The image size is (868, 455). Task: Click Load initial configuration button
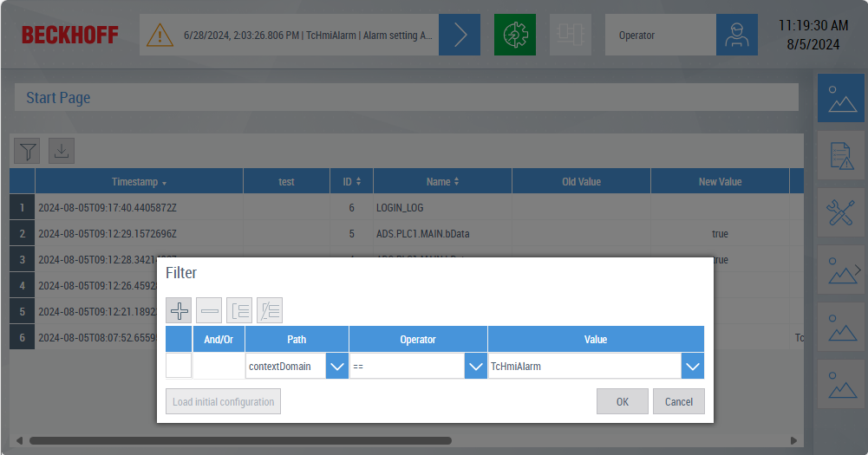click(223, 401)
